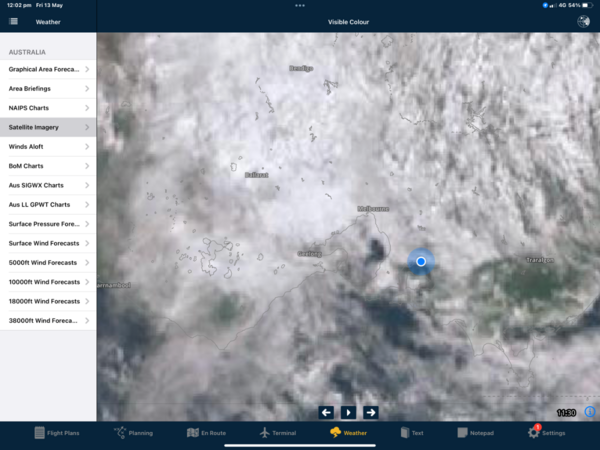Tap the globe icon at top right
This screenshot has height=450, width=600.
(x=583, y=21)
